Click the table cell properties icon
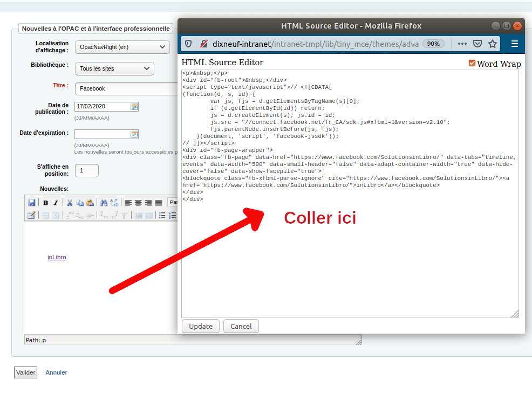This screenshot has height=394, width=532. pos(56,215)
